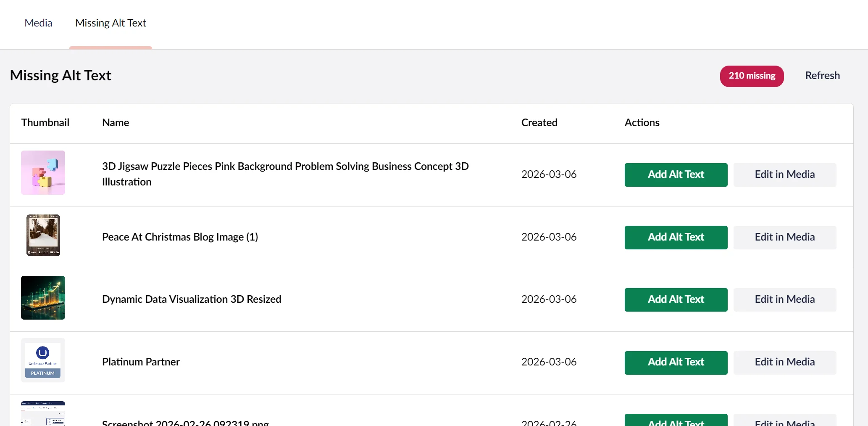Edit Dynamic Data Visualization in Media
The width and height of the screenshot is (868, 426).
tap(784, 300)
